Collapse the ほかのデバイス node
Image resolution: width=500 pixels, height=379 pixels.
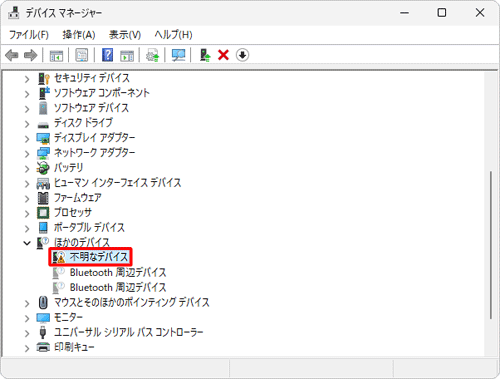[27, 243]
